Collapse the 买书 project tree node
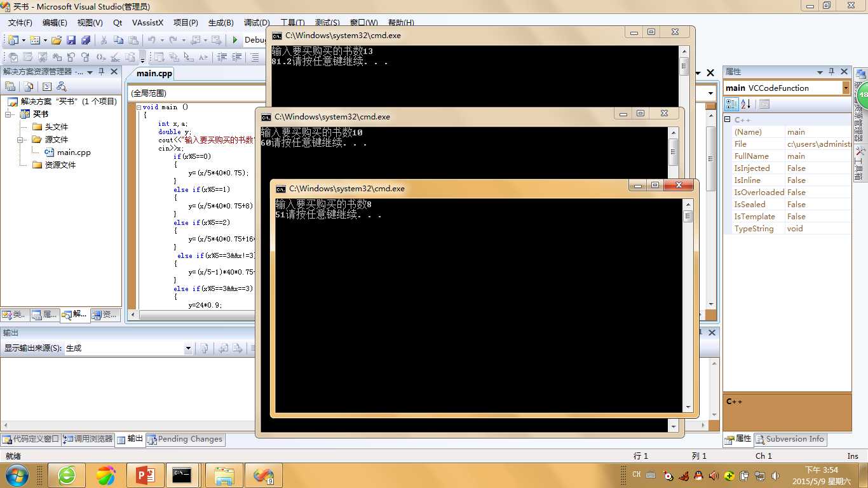The height and width of the screenshot is (488, 868). coord(9,114)
